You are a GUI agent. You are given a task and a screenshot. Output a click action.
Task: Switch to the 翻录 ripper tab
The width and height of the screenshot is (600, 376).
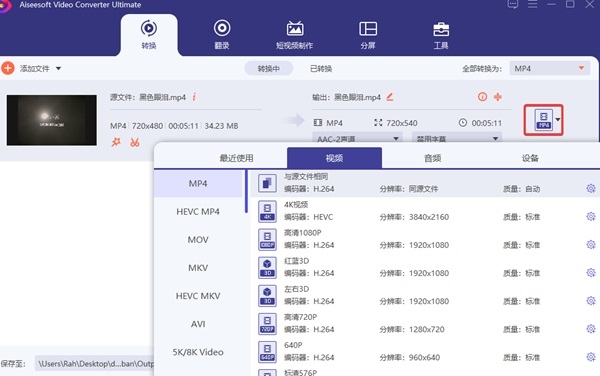click(222, 35)
